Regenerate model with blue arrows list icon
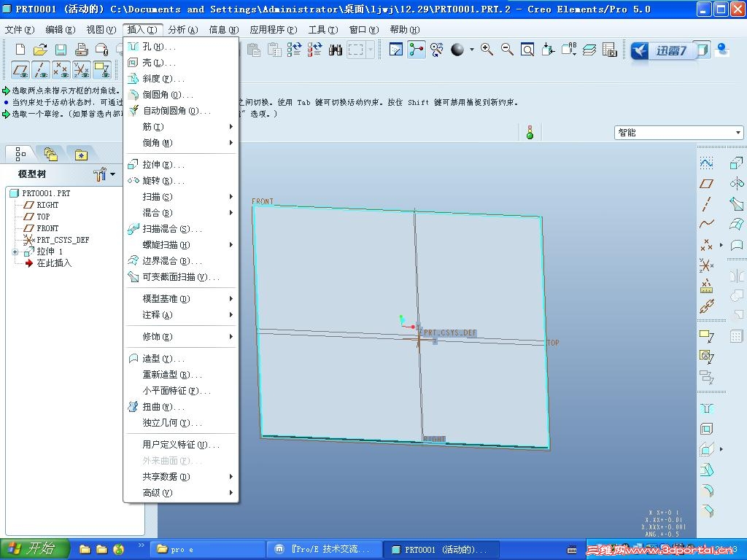The image size is (747, 560). (x=294, y=50)
